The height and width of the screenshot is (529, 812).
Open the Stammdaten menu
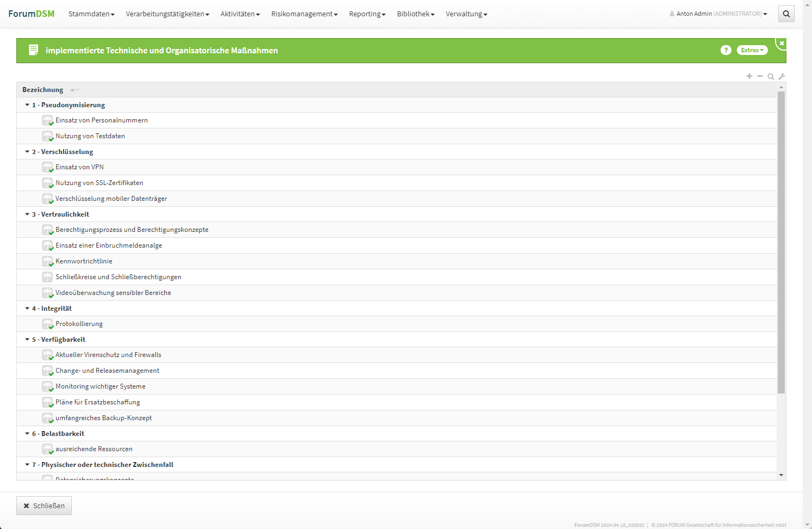[91, 14]
